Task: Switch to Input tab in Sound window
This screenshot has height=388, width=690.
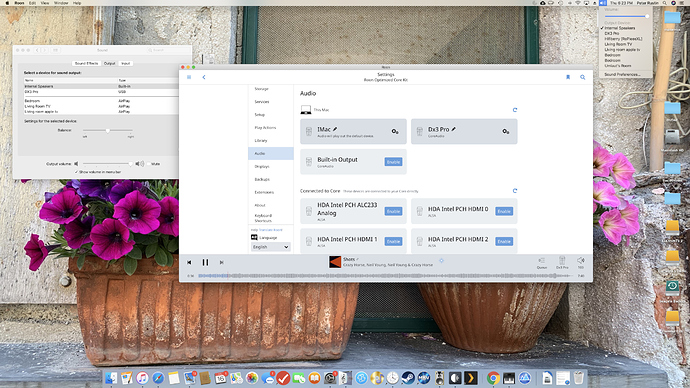Action: coord(125,63)
